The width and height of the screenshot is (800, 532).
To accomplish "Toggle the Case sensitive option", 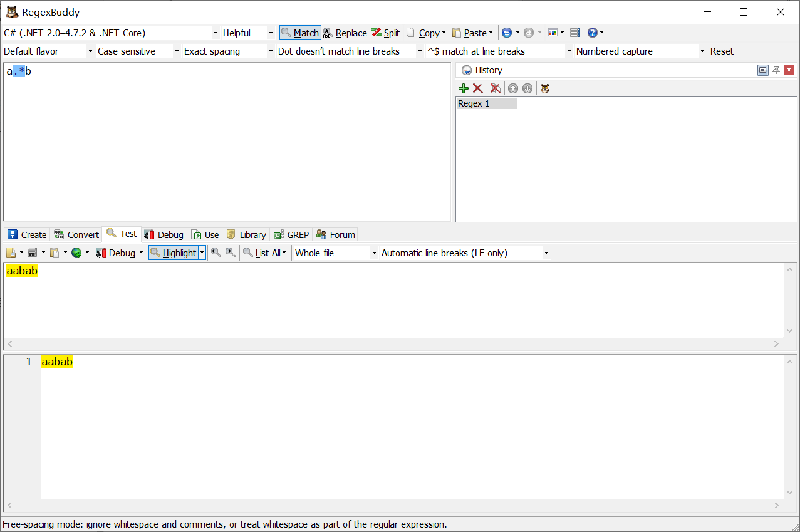I will click(138, 51).
